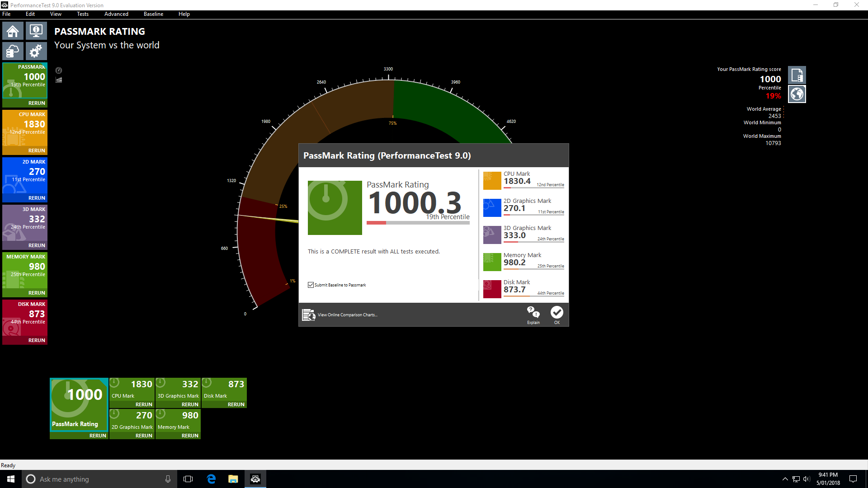Screen dimensions: 868x488
Task: Click the red Disk Mark icon in dialog
Action: pyautogui.click(x=492, y=289)
